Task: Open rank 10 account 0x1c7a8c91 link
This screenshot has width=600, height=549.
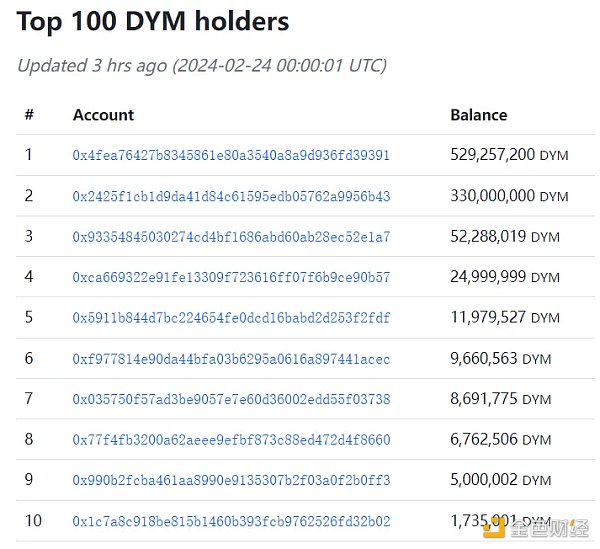Action: click(x=231, y=521)
